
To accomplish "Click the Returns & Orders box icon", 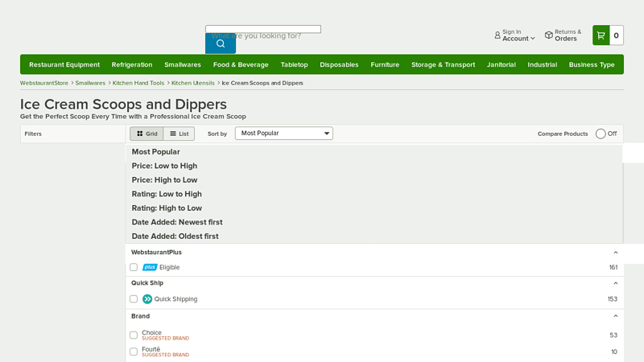I will [548, 35].
